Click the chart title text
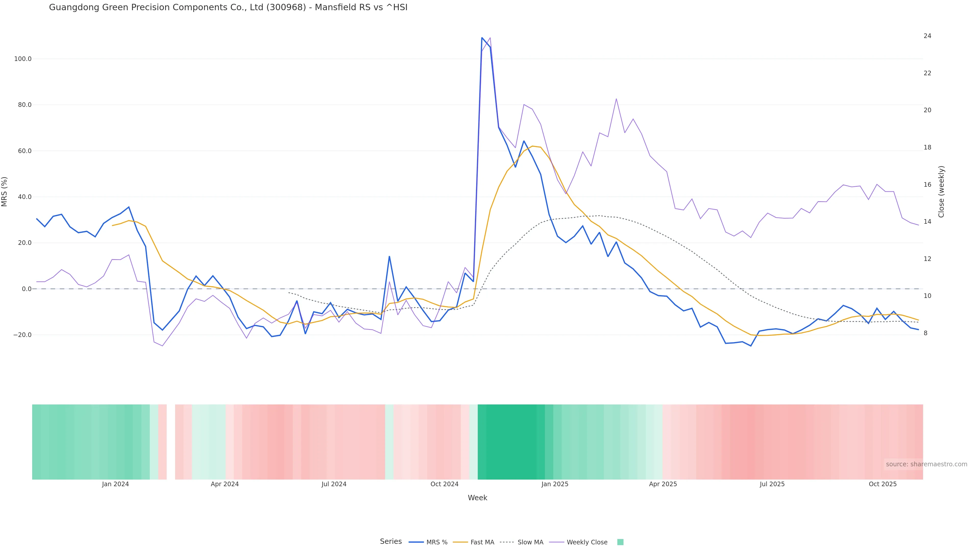This screenshot has height=551, width=980. 228,8
